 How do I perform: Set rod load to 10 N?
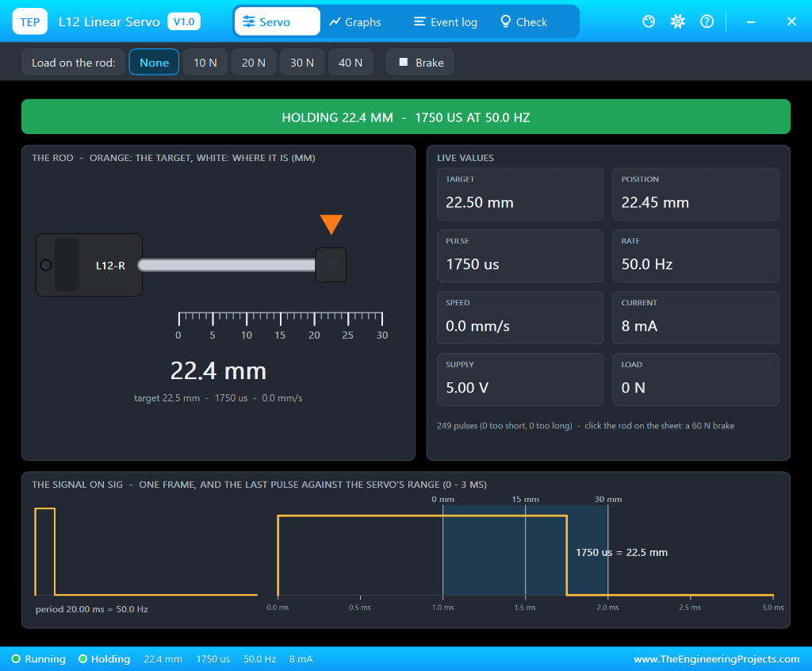205,62
